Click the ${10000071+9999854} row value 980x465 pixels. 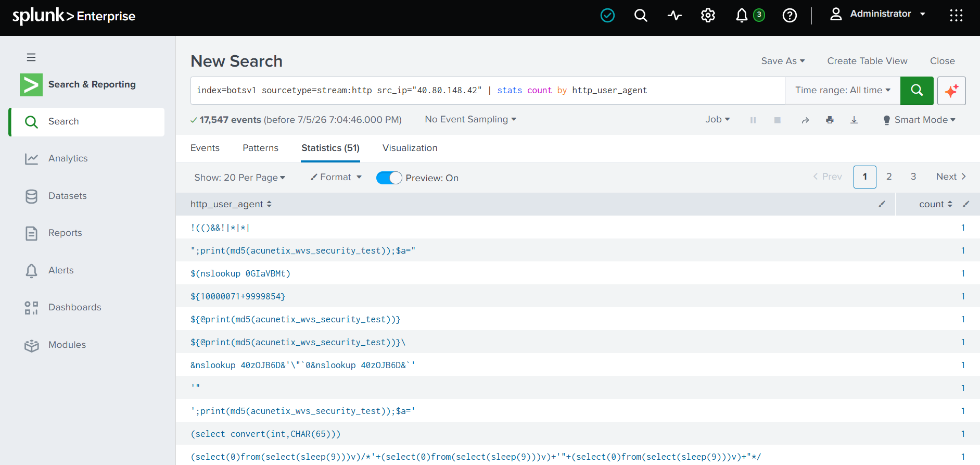point(238,297)
